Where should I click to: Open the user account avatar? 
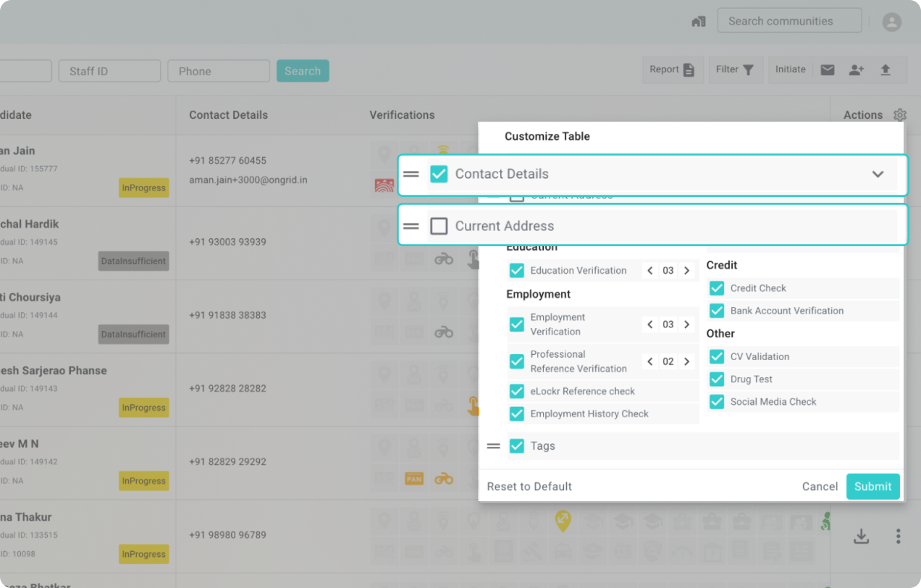pos(891,22)
